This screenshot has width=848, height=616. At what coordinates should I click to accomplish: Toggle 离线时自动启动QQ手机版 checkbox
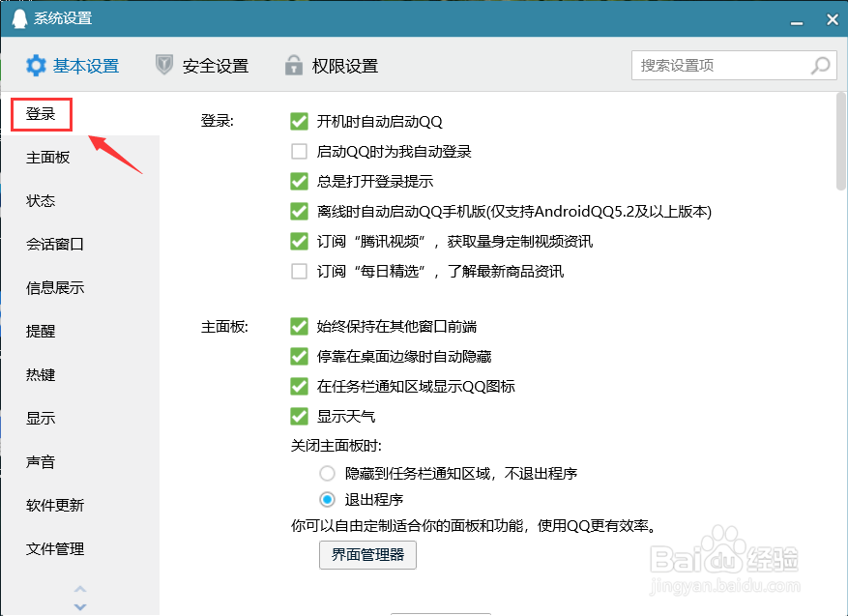pos(299,211)
